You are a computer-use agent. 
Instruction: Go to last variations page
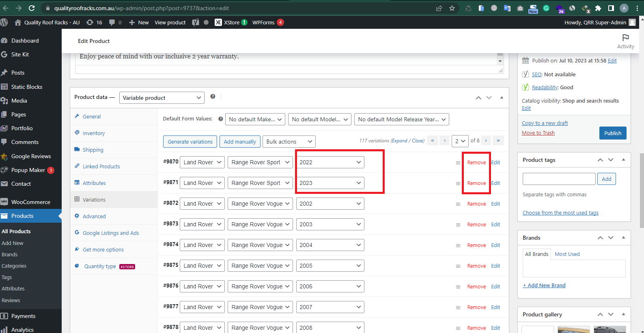coord(498,141)
